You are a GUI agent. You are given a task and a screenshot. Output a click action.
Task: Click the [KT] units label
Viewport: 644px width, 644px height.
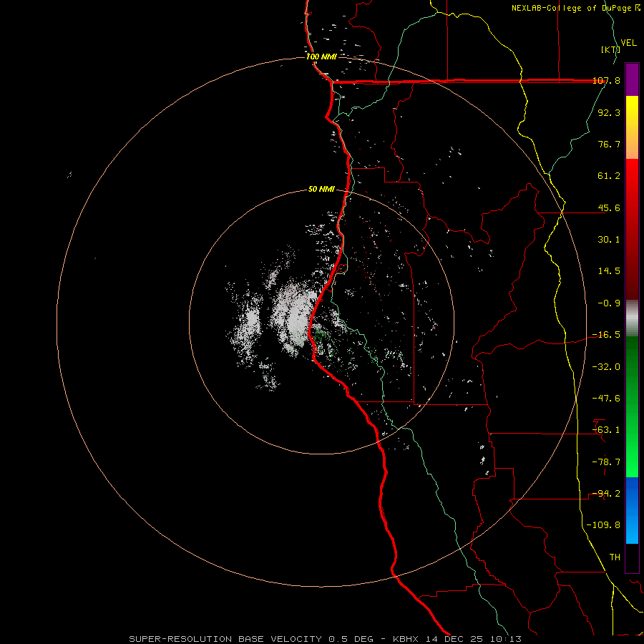pos(610,49)
